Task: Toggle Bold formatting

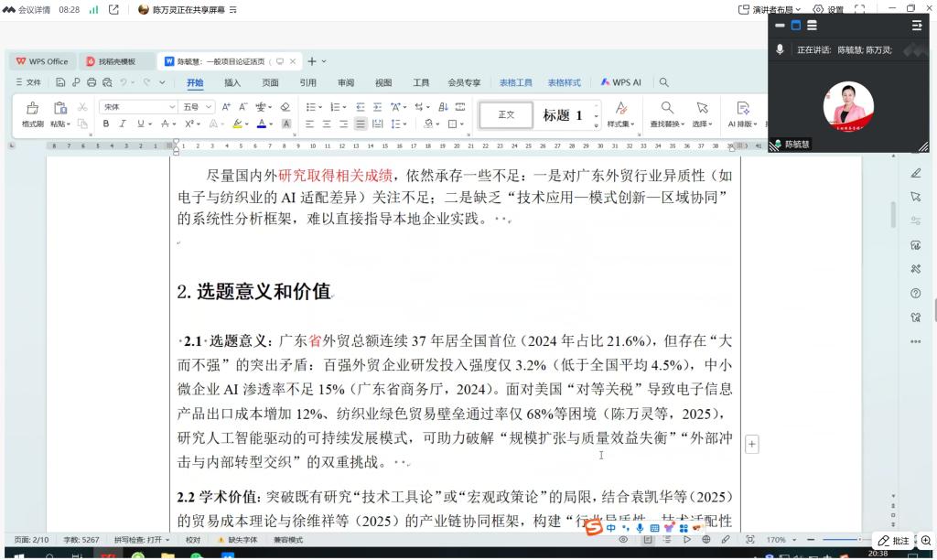Action: pyautogui.click(x=106, y=124)
